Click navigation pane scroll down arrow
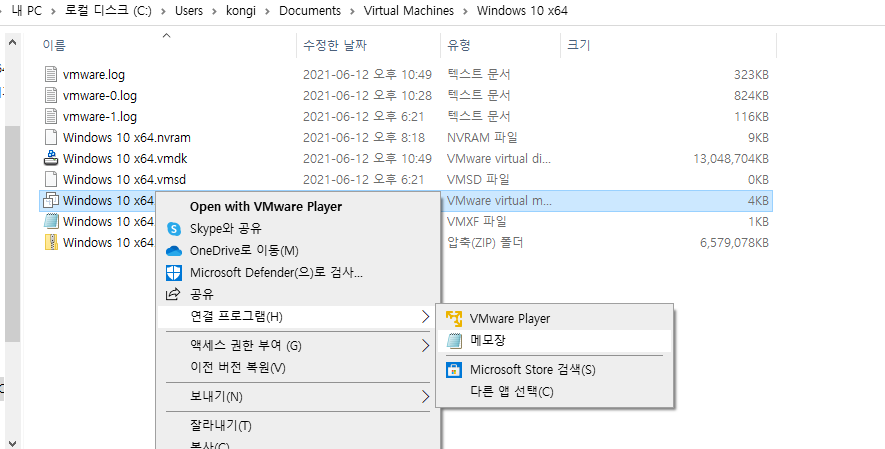 click(12, 443)
